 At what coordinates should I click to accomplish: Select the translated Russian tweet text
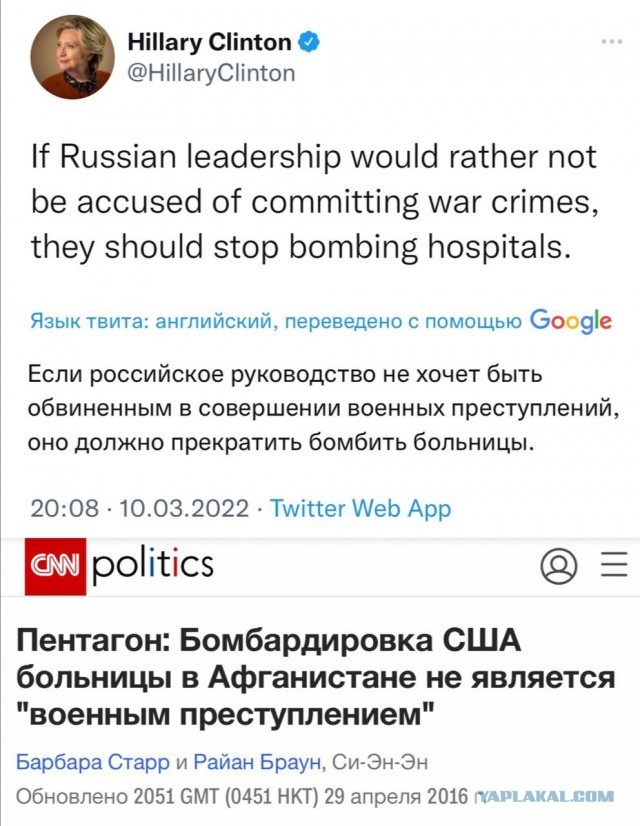[300, 402]
